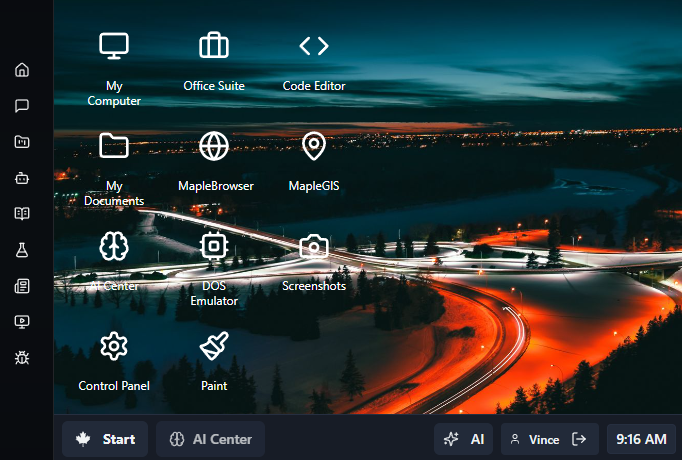Click the AI sparkle taskbar button

pyautogui.click(x=464, y=439)
